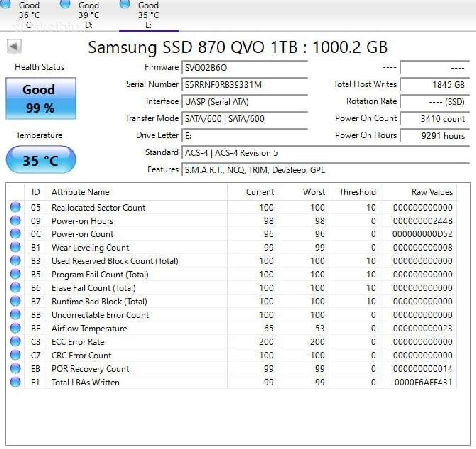Click the Good 99 % health status button
This screenshot has height=449, width=476.
(x=41, y=99)
